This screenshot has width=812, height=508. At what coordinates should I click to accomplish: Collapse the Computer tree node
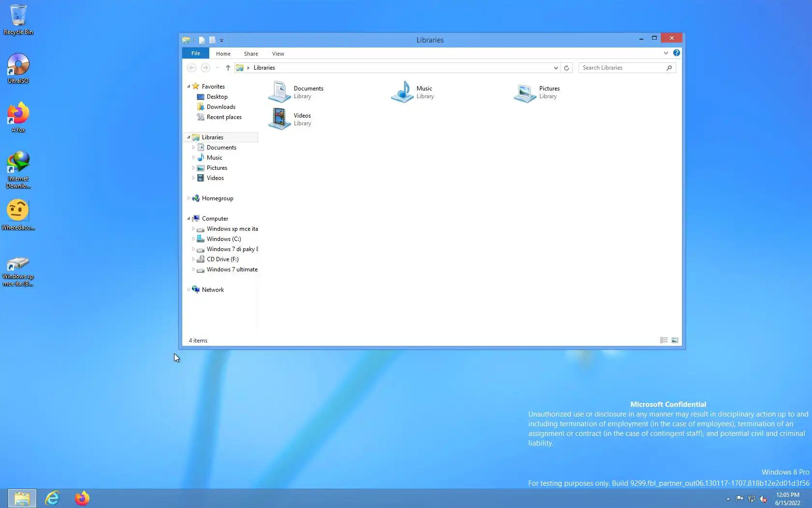[188, 219]
